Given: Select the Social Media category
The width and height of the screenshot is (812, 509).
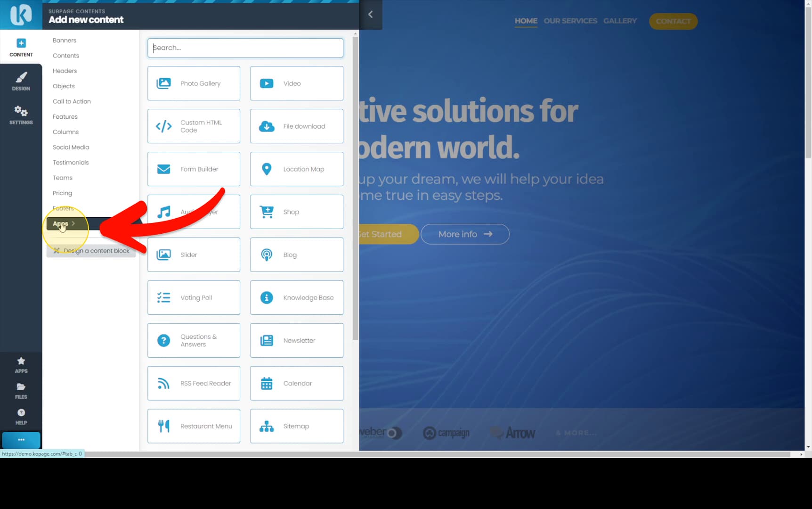Looking at the screenshot, I should [x=71, y=148].
